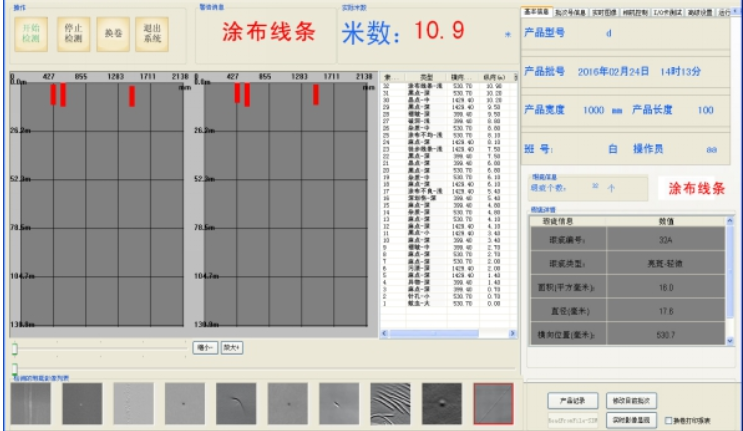Switch to the 批次号信息 tab
743x431 pixels.
(569, 11)
